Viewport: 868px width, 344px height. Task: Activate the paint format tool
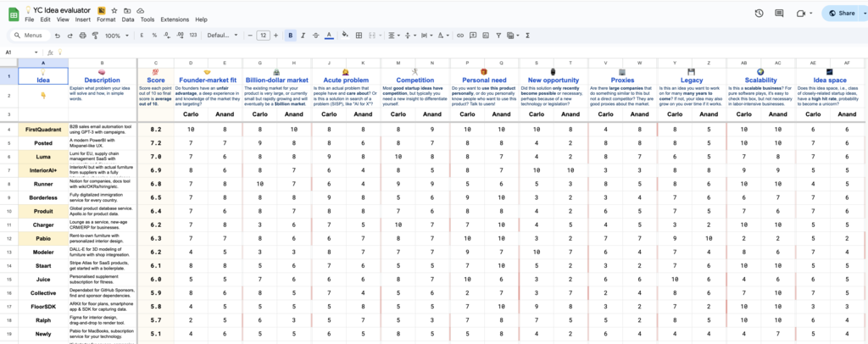click(x=95, y=36)
